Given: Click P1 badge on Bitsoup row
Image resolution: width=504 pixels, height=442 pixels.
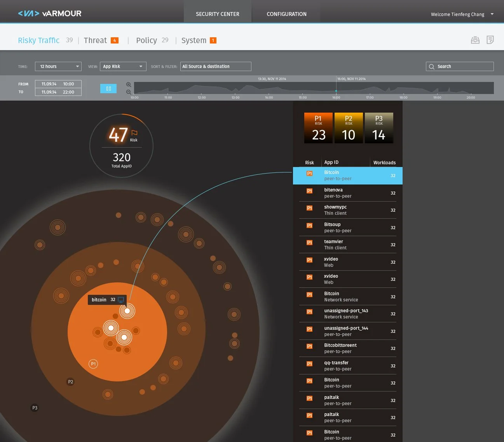Looking at the screenshot, I should click(309, 225).
